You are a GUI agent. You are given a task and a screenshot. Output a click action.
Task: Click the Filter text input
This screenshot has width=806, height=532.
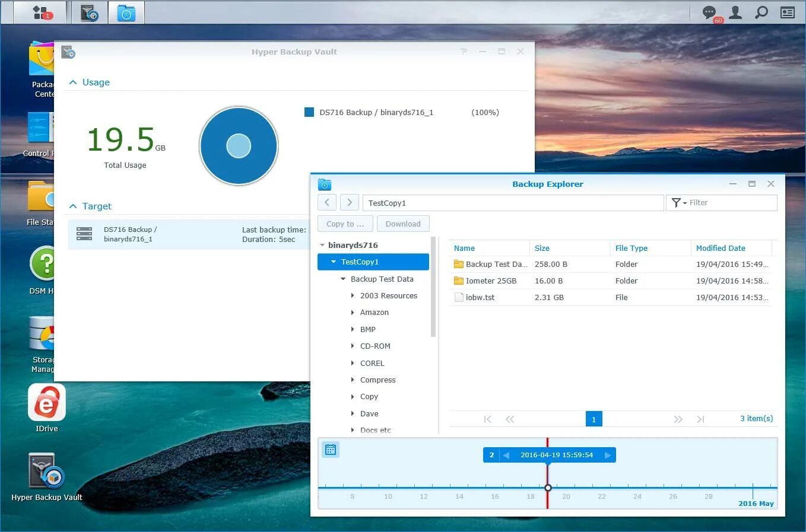coord(732,203)
